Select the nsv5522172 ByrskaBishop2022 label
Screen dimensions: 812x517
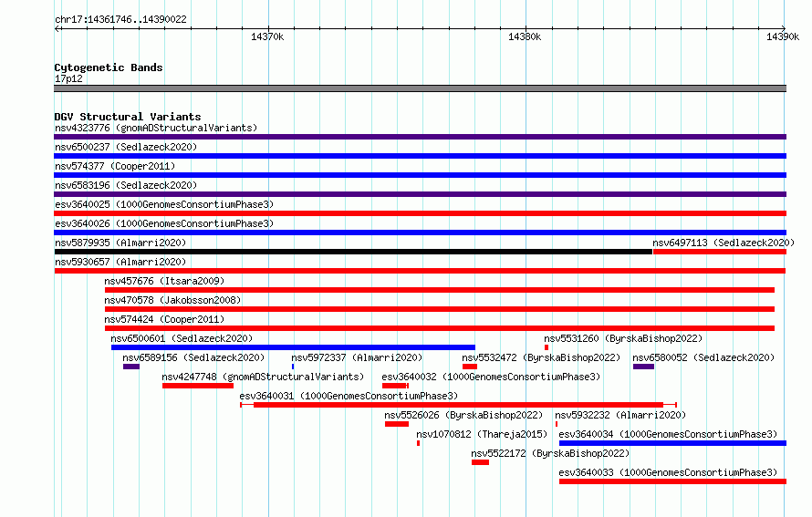(x=550, y=453)
